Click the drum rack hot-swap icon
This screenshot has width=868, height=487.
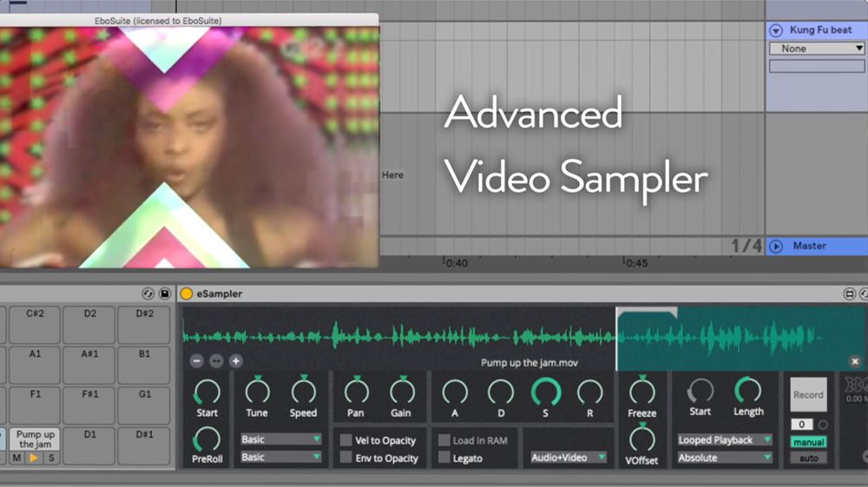[148, 294]
